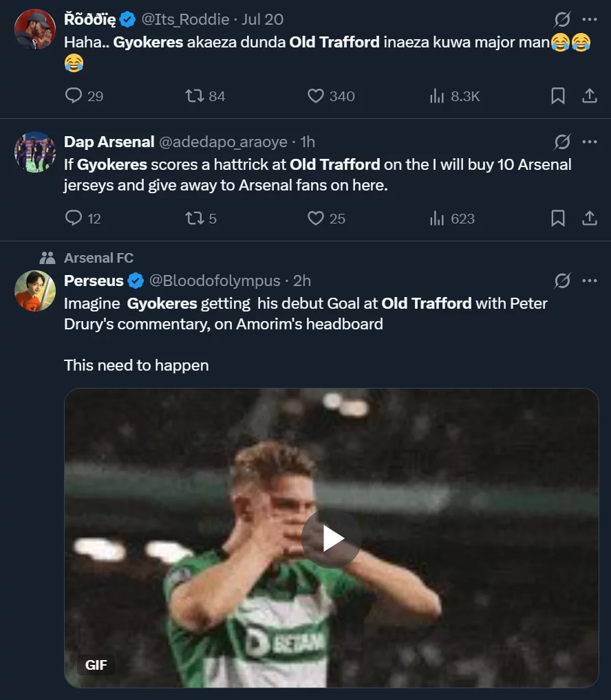The width and height of the screenshot is (611, 700).
Task: Retweet the Its_Roddie tweet with 84 reposts
Action: 195,96
